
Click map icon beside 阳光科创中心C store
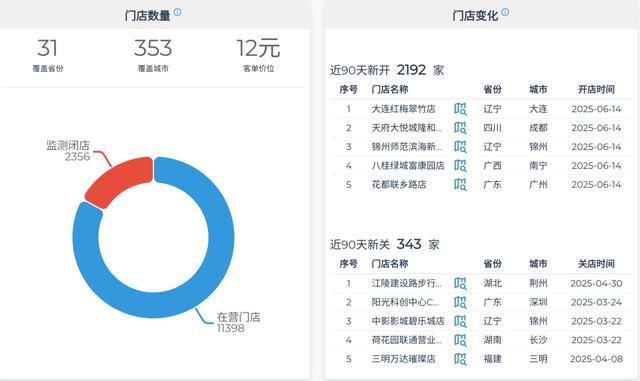[460, 302]
